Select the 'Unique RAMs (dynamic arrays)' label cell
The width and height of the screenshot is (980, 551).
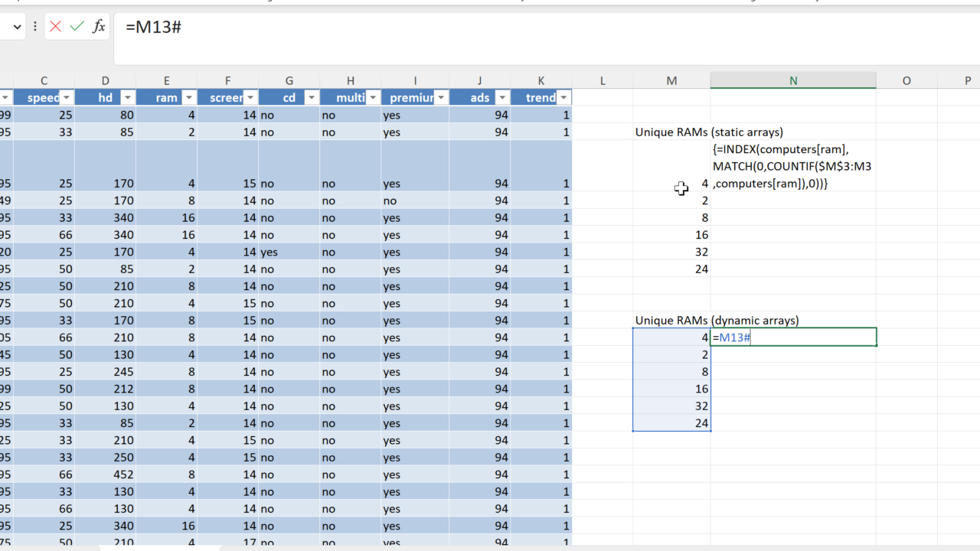(x=671, y=320)
